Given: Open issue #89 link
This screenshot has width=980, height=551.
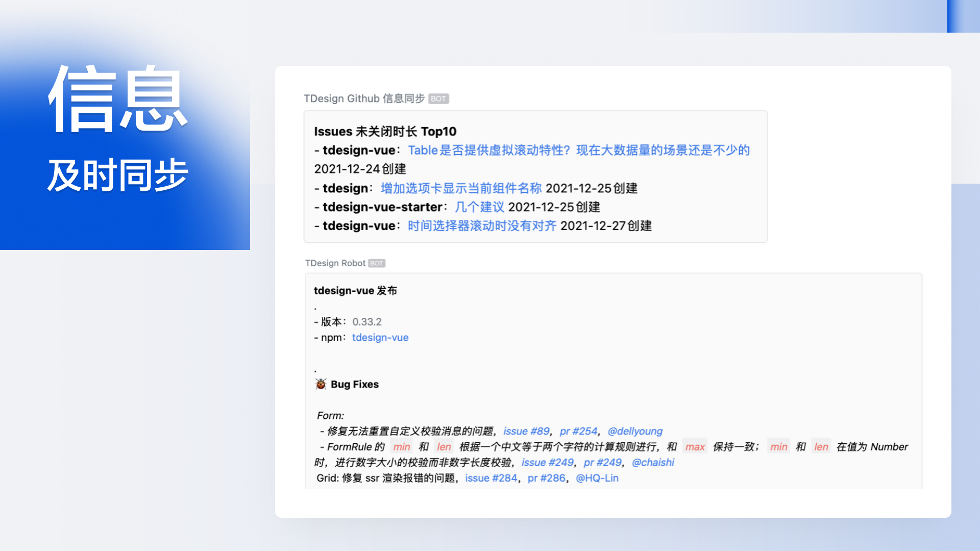Looking at the screenshot, I should pos(526,431).
